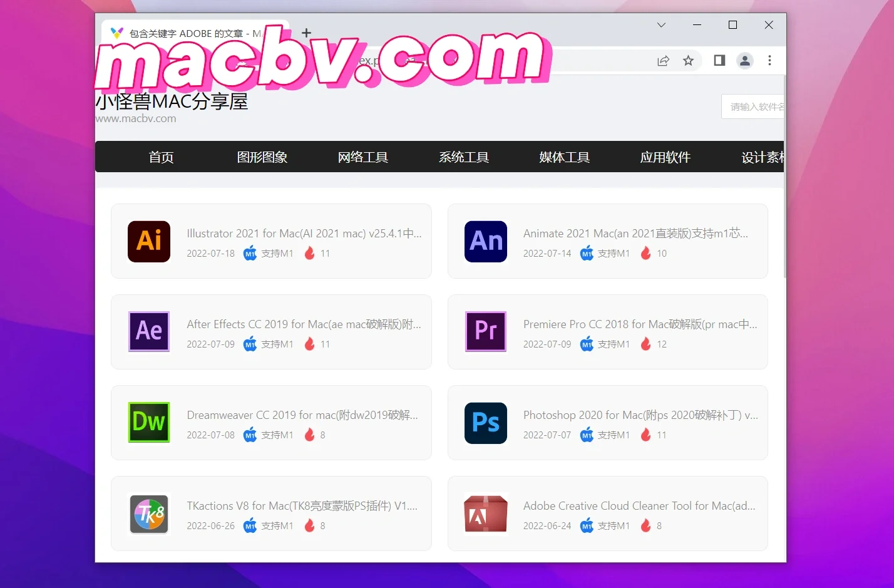Click the 小怪兽MAC分享屋 site title
The width and height of the screenshot is (894, 588).
(172, 101)
